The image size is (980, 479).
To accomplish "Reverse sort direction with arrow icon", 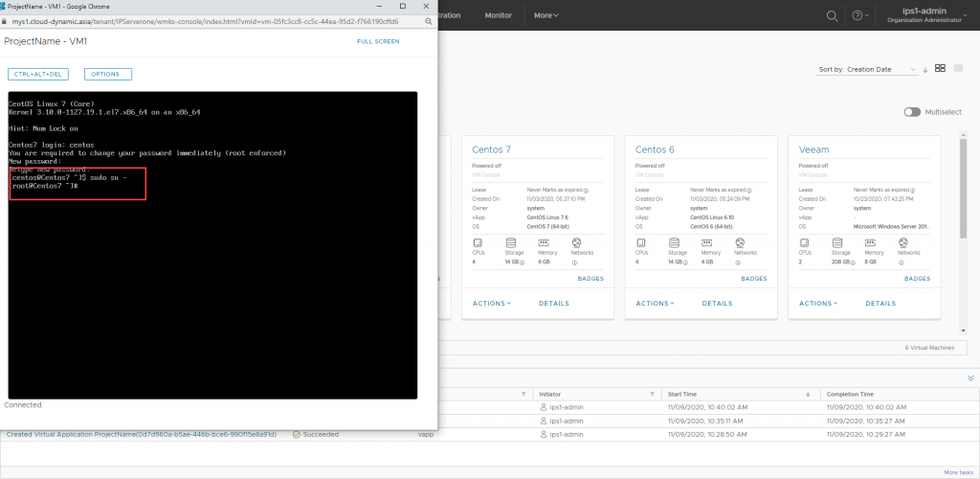I will coord(925,70).
